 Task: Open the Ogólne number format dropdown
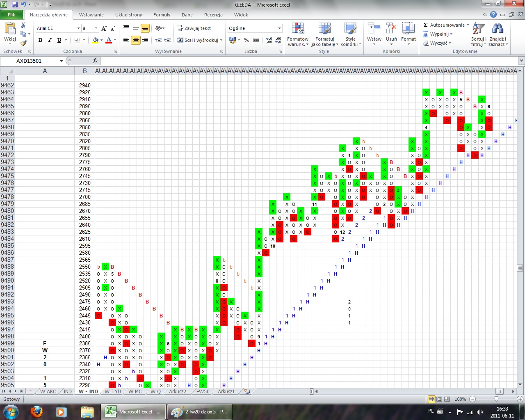[279, 28]
